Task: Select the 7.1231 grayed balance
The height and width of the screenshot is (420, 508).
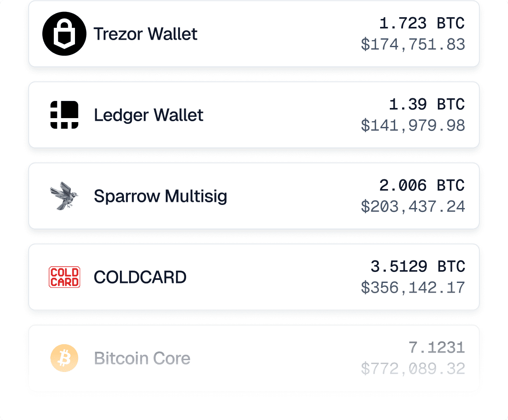Action: coord(437,347)
